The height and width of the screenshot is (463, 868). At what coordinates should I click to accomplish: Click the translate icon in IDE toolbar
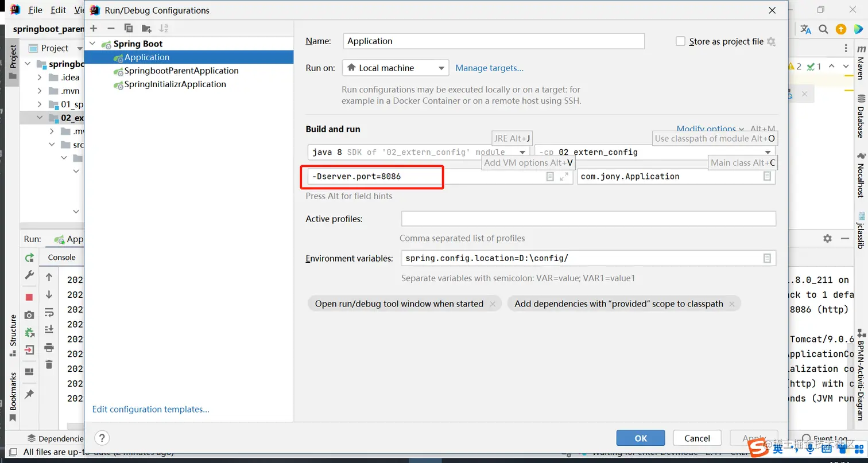[806, 29]
